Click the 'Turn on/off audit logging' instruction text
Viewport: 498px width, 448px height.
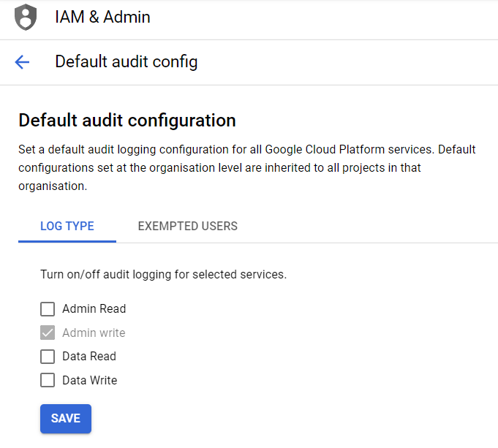tap(163, 275)
